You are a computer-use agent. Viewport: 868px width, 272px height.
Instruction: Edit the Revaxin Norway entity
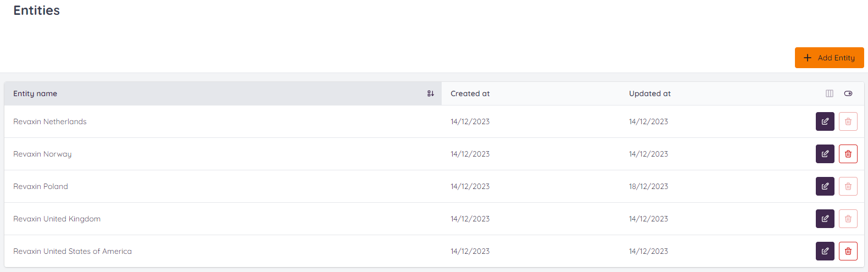[x=825, y=154]
